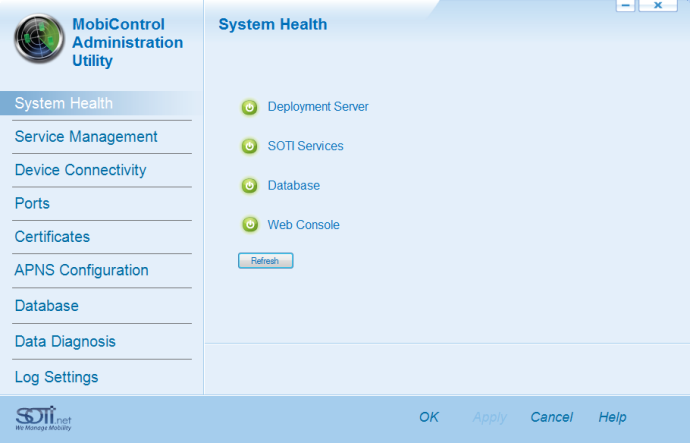Open the Database sidebar section
This screenshot has height=443, width=690.
click(x=47, y=306)
